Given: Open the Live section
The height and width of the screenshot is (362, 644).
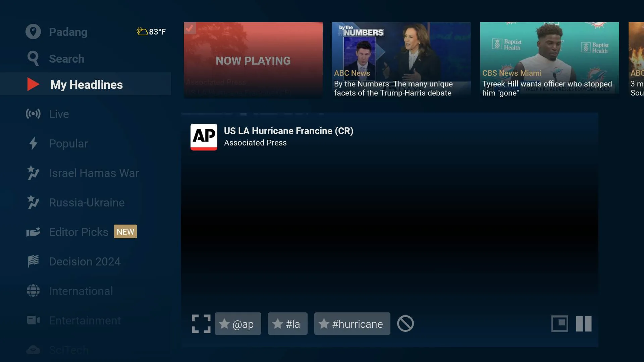Looking at the screenshot, I should point(86,114).
